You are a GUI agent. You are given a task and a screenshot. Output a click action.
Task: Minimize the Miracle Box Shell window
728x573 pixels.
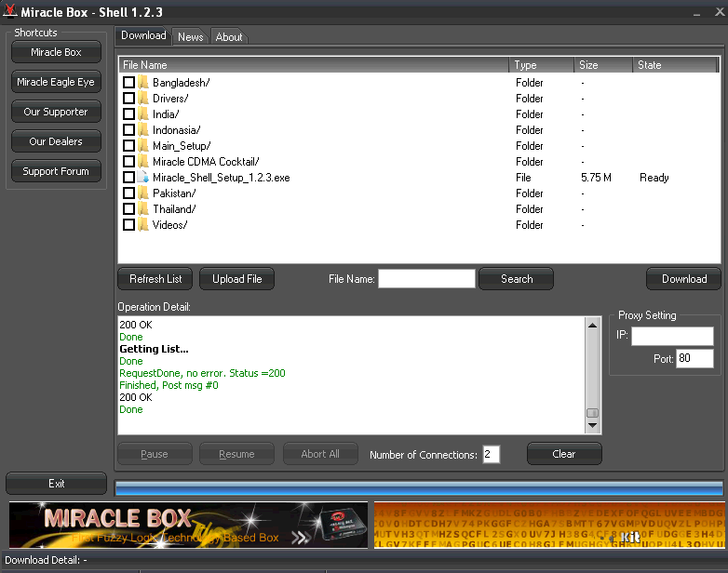(x=696, y=12)
